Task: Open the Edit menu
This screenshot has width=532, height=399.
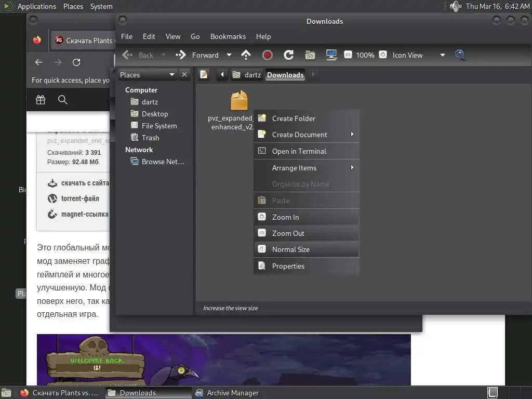Action: 149,36
